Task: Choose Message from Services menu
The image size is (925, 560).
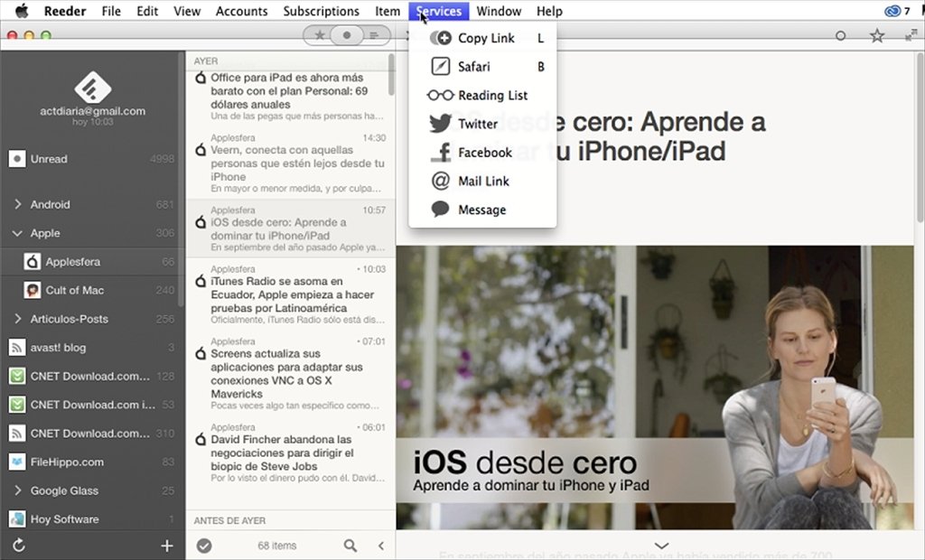Action: pyautogui.click(x=482, y=210)
